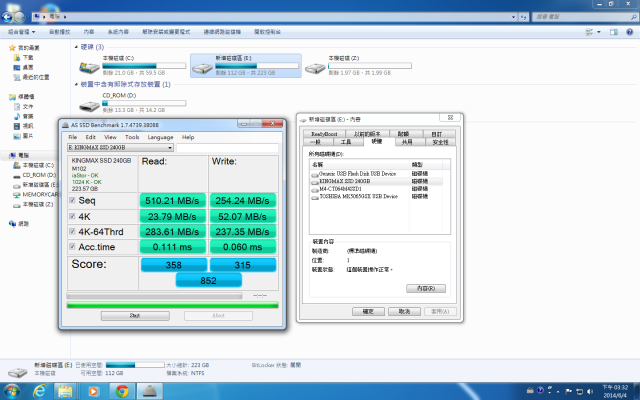
Task: Launch Internet Explorer from taskbar
Action: click(39, 391)
